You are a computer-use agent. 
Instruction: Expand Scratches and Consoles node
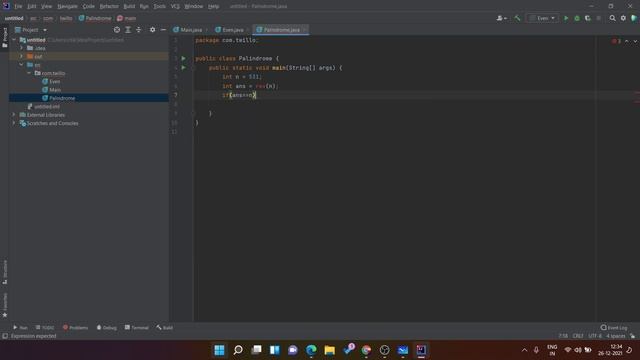pos(14,123)
